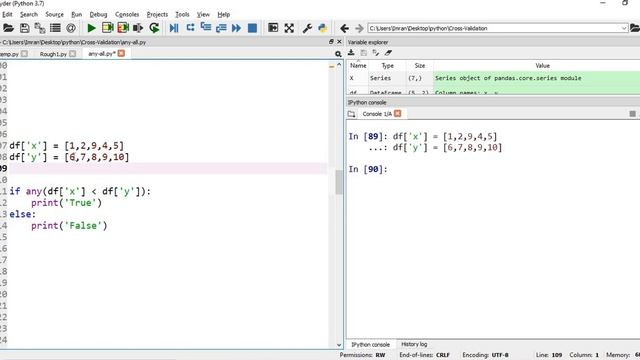640x360 pixels.
Task: Click the IPython In [90] prompt
Action: tap(368, 169)
